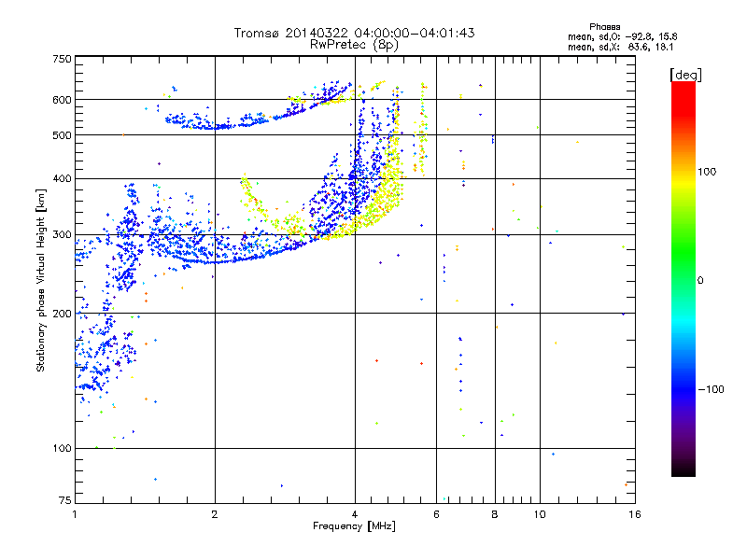Click the '400' y-axis tick label
The width and height of the screenshot is (747, 560).
click(62, 178)
